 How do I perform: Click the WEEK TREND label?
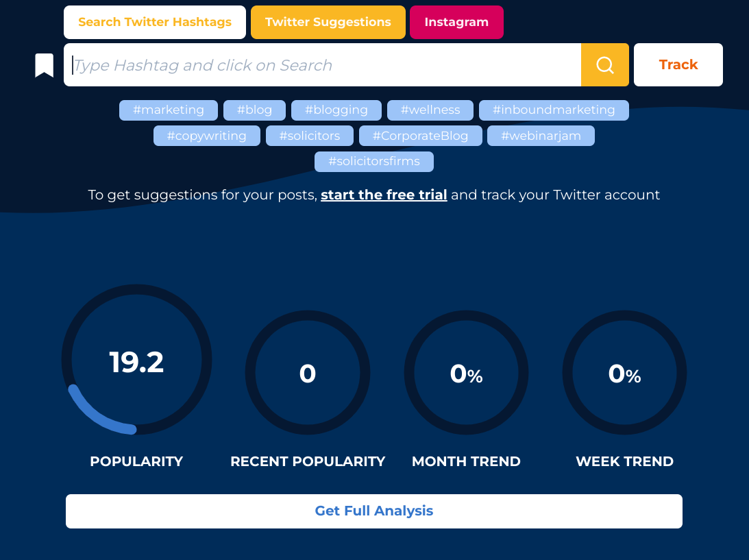point(624,461)
